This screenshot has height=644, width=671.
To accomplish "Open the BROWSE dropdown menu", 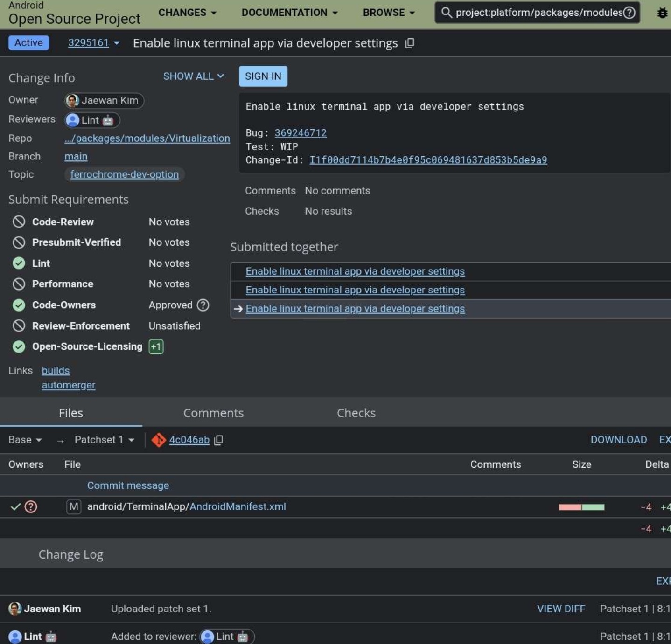I will tap(389, 13).
